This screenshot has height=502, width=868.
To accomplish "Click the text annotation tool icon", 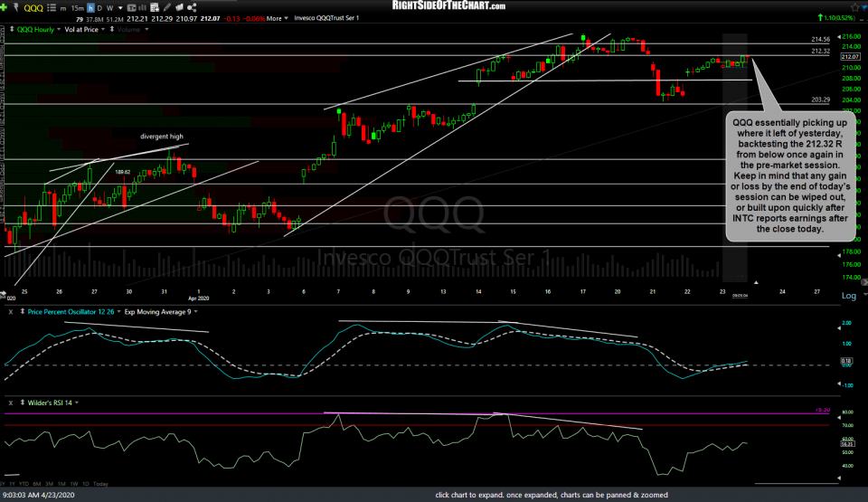I will 132,8.
